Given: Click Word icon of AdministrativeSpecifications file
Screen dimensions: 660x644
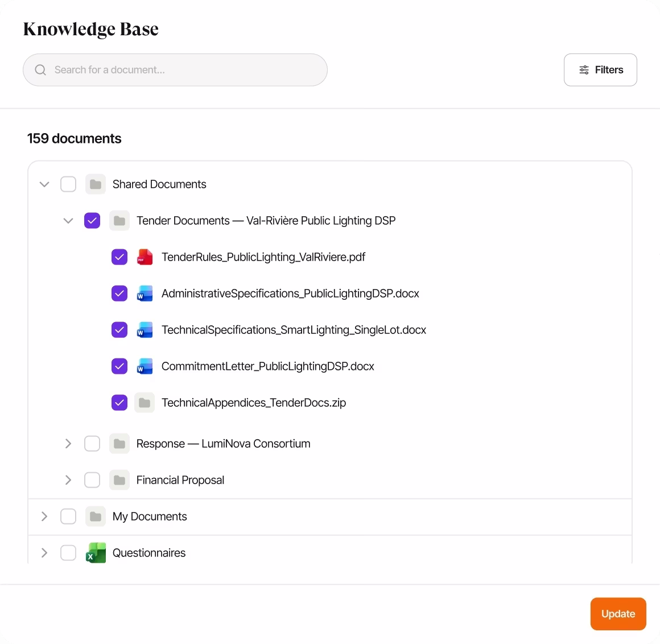Looking at the screenshot, I should click(x=145, y=294).
